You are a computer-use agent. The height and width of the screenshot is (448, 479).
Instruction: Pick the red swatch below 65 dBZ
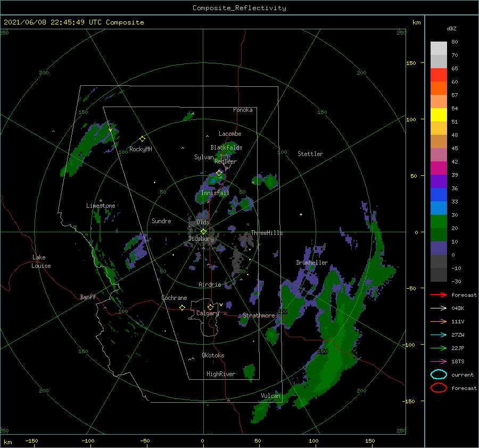tap(439, 75)
